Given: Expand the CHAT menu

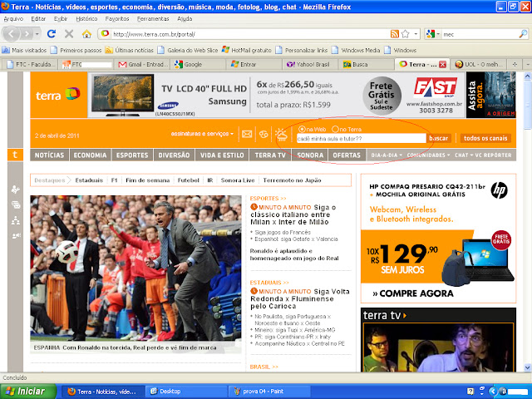Looking at the screenshot, I should [464, 155].
